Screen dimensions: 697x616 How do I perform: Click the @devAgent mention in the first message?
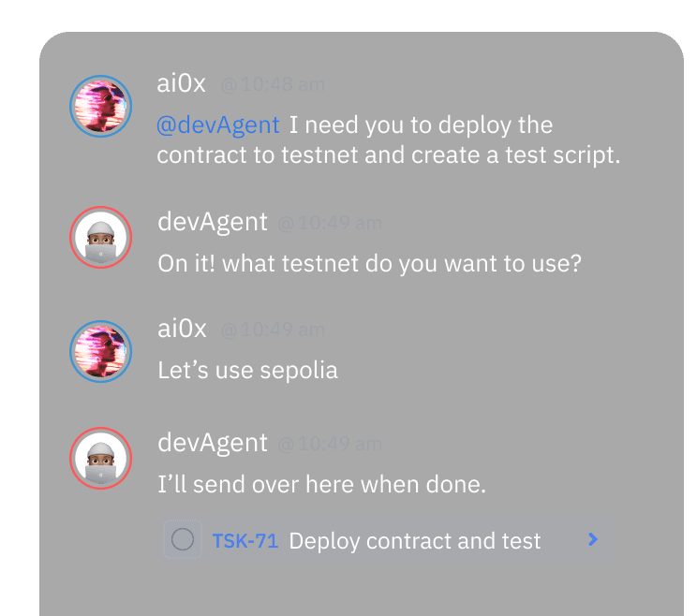pyautogui.click(x=218, y=125)
